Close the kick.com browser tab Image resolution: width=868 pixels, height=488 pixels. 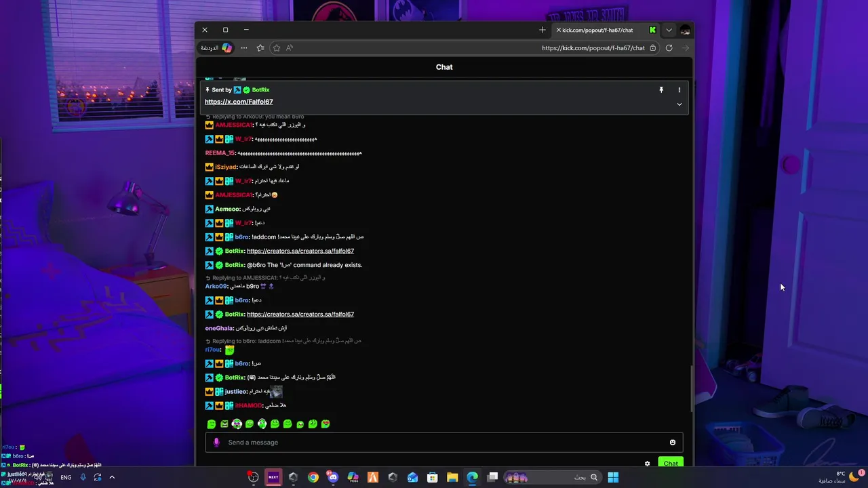[558, 30]
